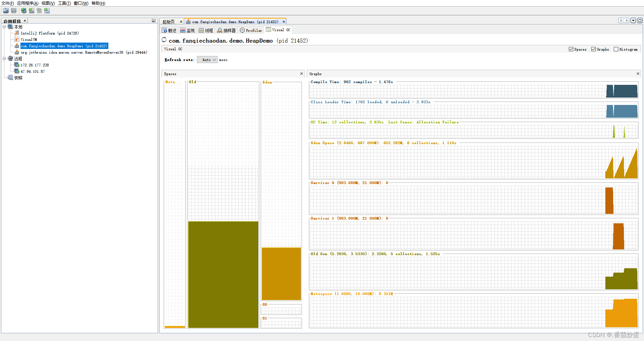Close the 应用程序 applications panel tab
This screenshot has height=341, width=644.
25,21
